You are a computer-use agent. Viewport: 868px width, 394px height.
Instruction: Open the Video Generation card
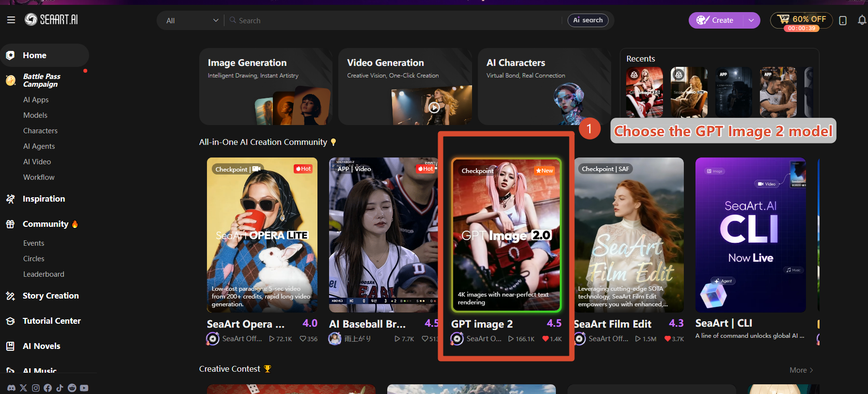(405, 87)
